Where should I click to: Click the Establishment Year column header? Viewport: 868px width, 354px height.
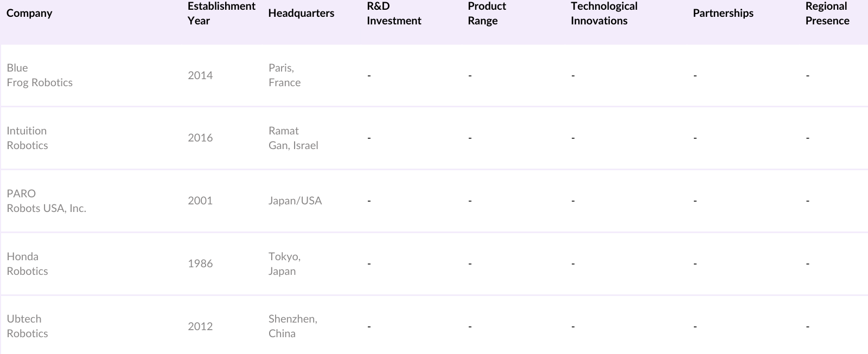pyautogui.click(x=221, y=14)
